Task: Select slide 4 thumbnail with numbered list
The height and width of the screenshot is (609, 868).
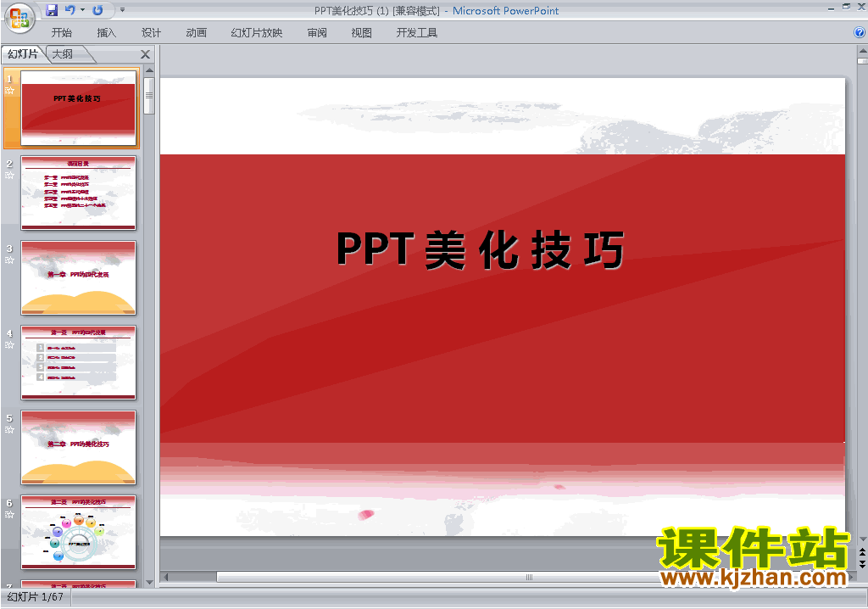Action: point(78,362)
